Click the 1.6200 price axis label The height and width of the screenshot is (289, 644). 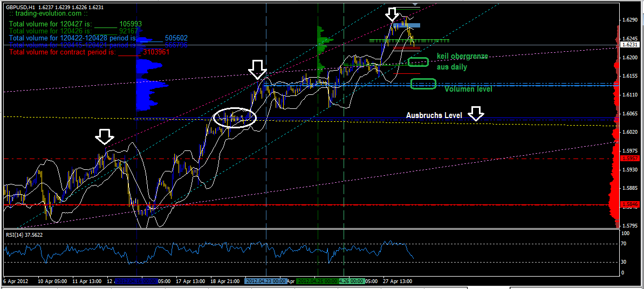click(x=630, y=57)
